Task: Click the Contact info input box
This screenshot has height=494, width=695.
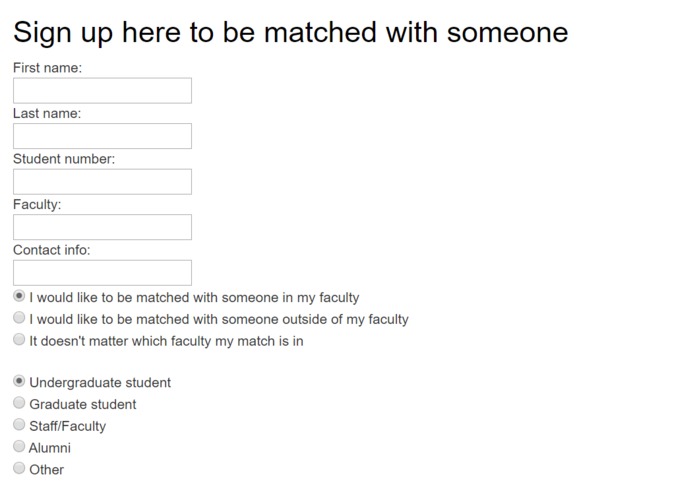Action: point(102,273)
